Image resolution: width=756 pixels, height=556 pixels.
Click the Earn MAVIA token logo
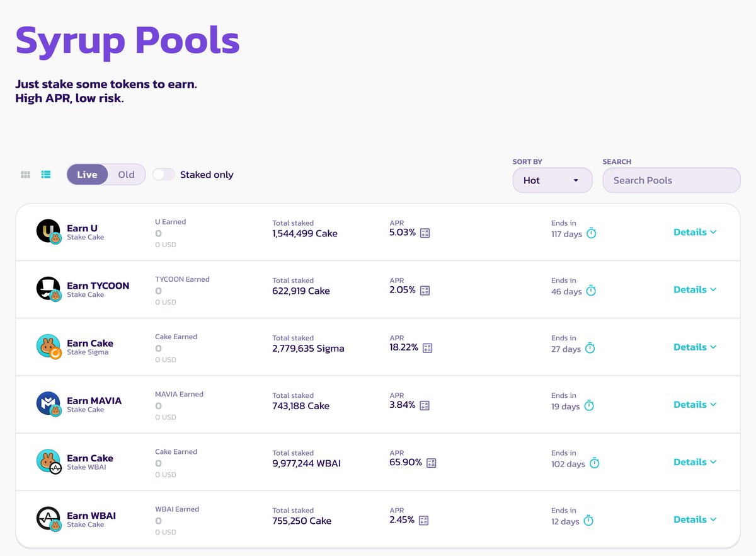(48, 404)
